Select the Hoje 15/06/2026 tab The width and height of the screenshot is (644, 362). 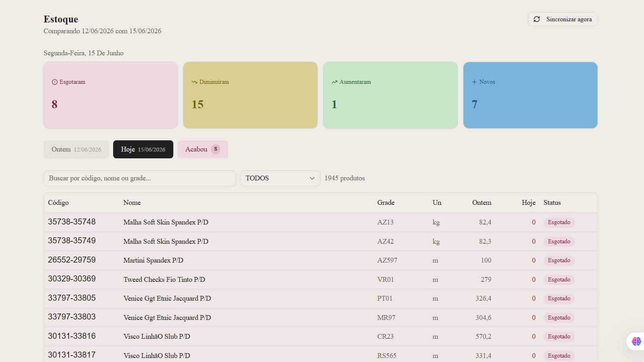click(143, 149)
